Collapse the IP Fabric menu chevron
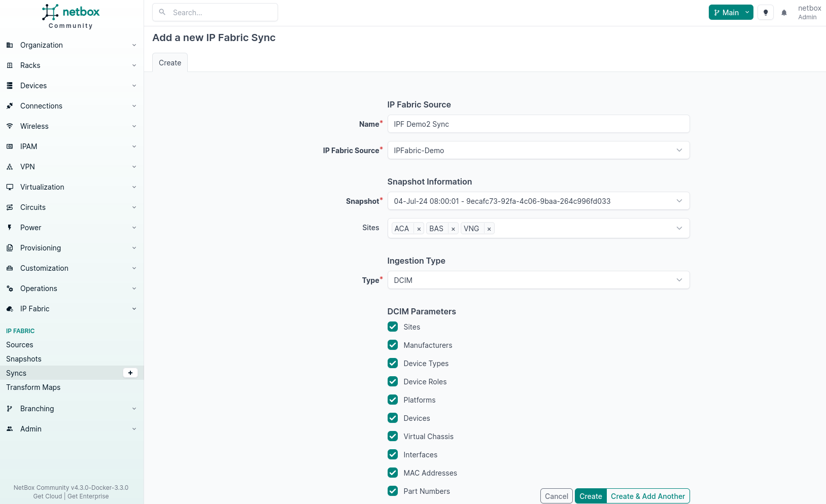The width and height of the screenshot is (826, 504). 134,309
